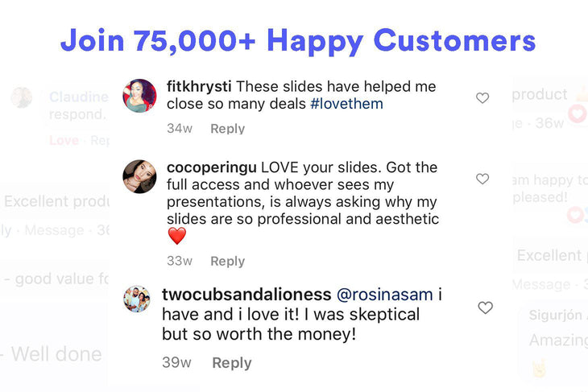Click the 39w timestamp
This screenshot has width=588, height=392.
pyautogui.click(x=176, y=363)
